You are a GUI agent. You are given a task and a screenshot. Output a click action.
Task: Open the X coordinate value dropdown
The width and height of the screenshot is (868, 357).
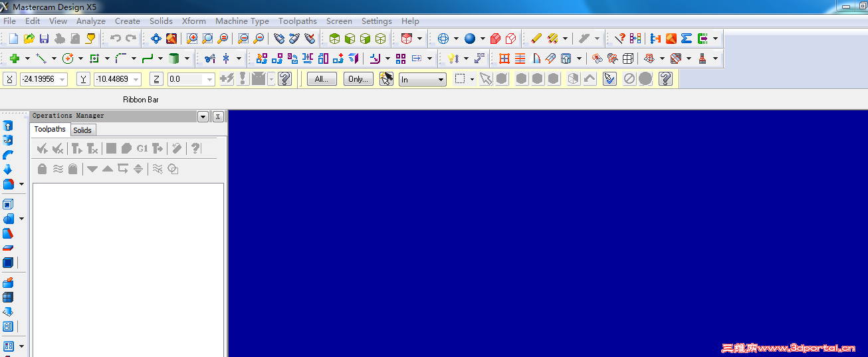point(62,80)
